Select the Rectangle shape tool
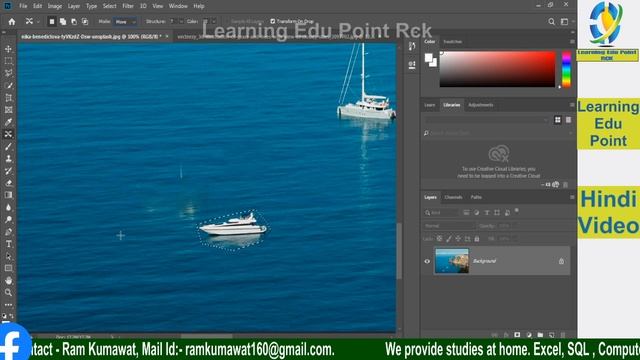Viewport: 640px width, 360px height. [8, 268]
